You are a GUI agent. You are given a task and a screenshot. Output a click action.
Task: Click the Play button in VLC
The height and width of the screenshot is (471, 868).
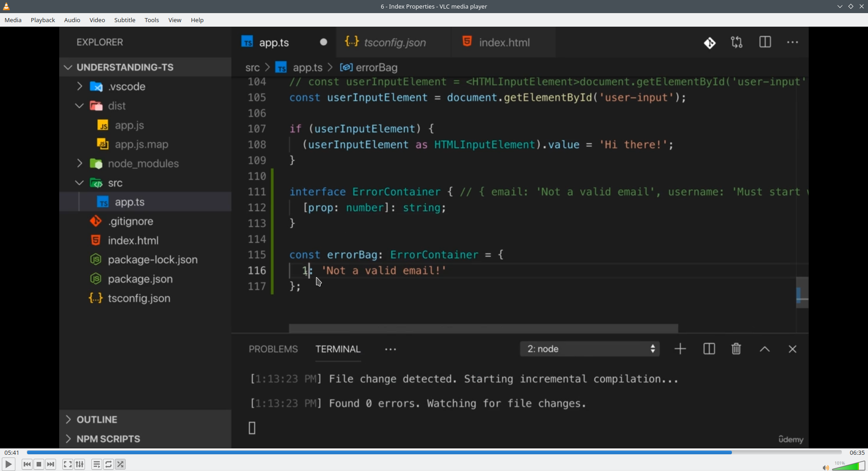point(8,464)
